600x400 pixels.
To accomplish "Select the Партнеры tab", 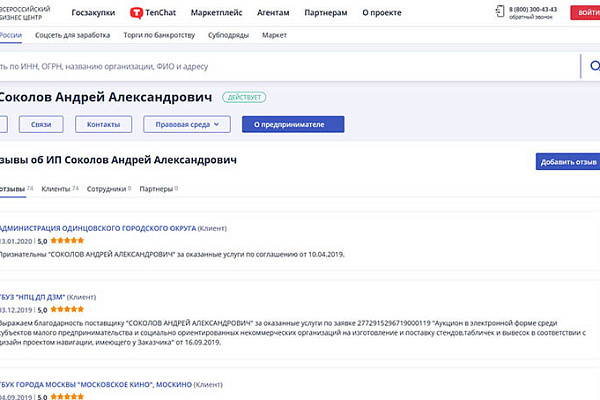I will [x=157, y=188].
